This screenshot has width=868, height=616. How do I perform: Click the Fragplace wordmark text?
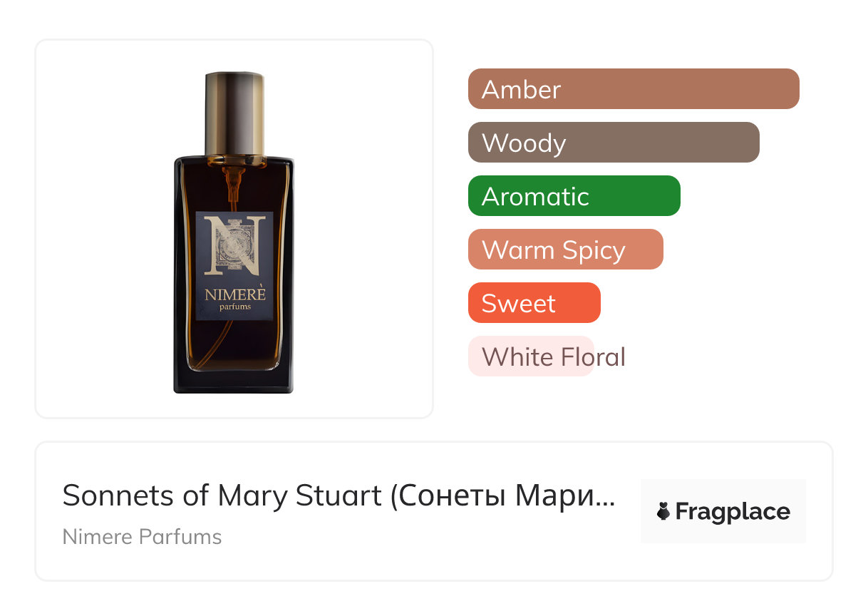point(732,512)
